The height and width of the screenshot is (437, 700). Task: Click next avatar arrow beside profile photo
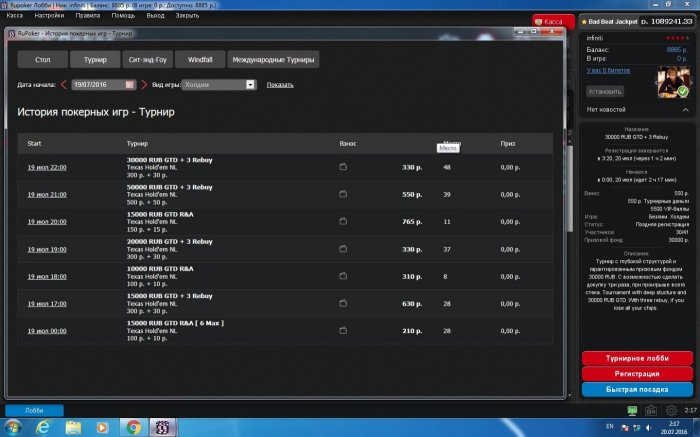[692, 83]
